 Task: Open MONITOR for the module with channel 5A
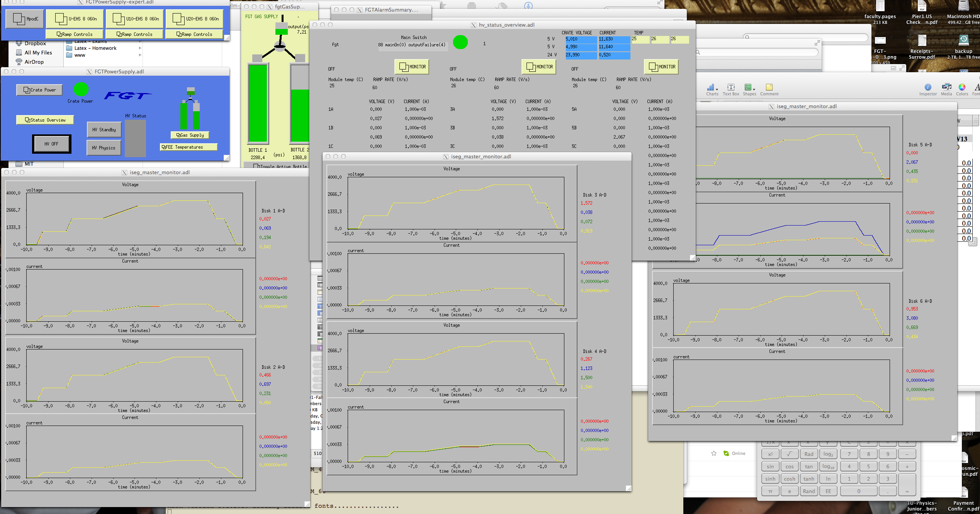[661, 67]
